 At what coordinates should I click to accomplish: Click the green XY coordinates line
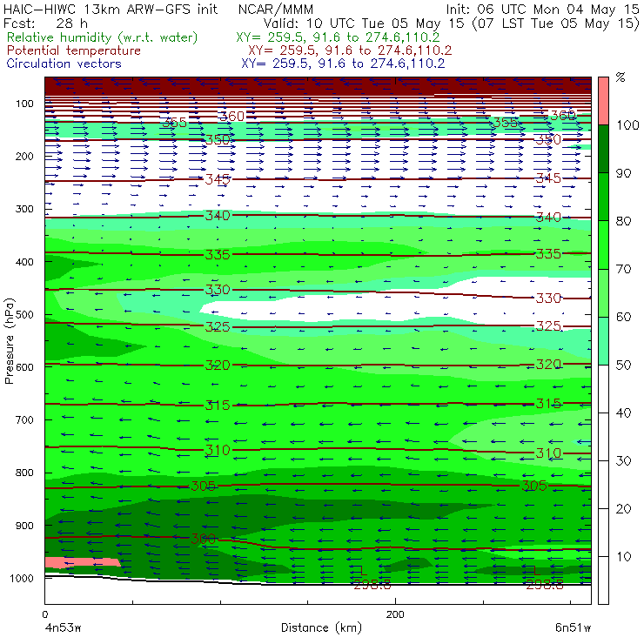coord(338,37)
